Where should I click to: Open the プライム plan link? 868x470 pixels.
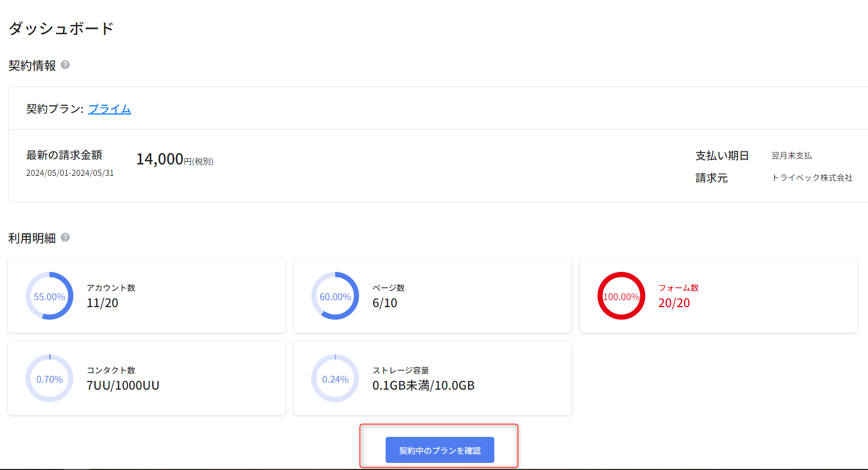click(110, 109)
